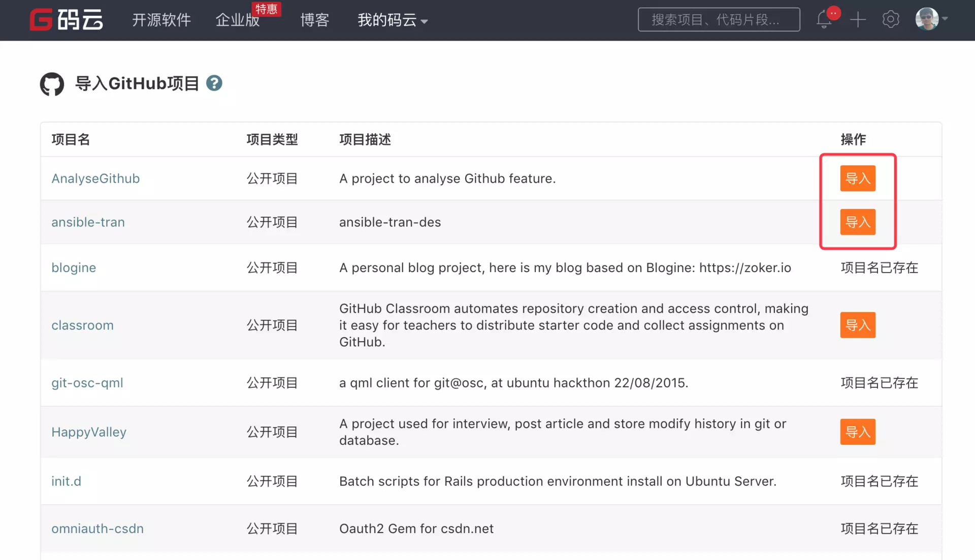
Task: Open the git-osc-qml project link
Action: tap(87, 383)
